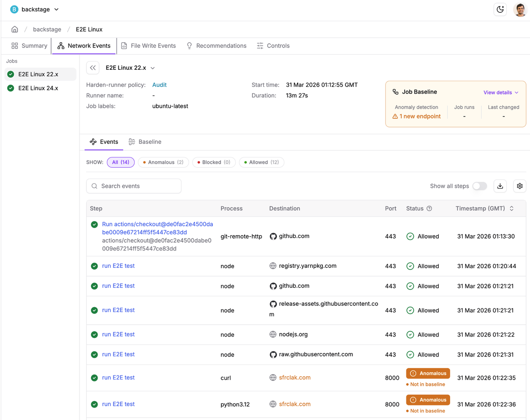Toggle the Show all steps switch
The image size is (530, 420).
click(x=479, y=186)
